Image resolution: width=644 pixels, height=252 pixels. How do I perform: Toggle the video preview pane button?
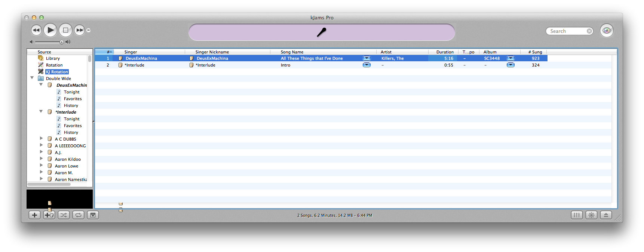click(x=93, y=215)
